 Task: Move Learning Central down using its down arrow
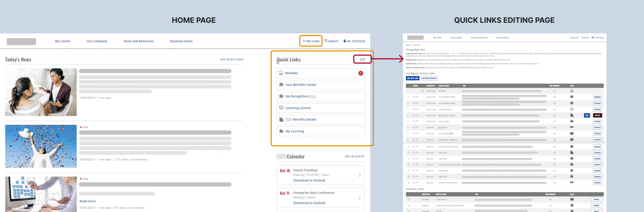tap(414, 109)
